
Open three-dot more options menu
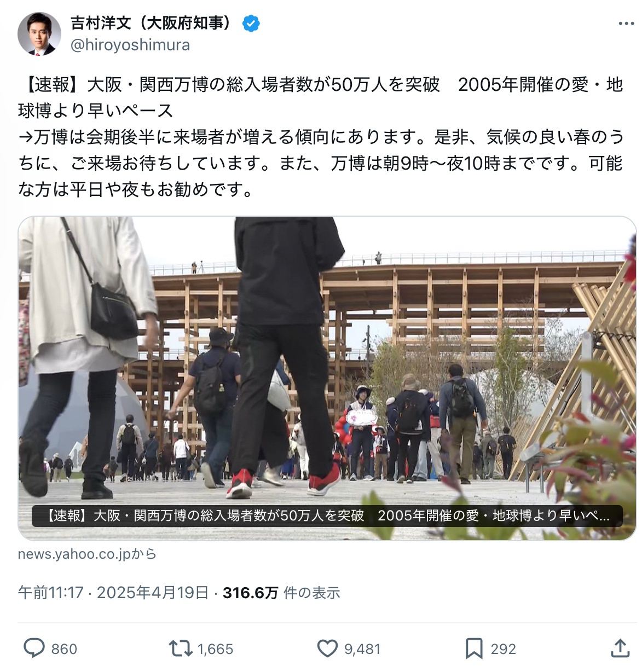626,24
